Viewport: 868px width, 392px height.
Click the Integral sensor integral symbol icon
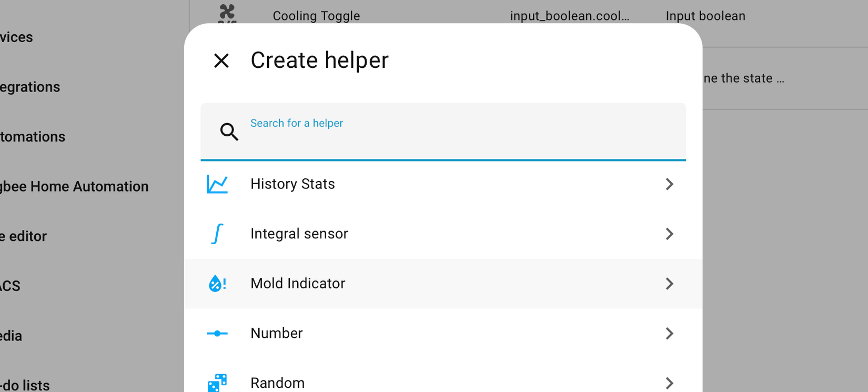[217, 234]
